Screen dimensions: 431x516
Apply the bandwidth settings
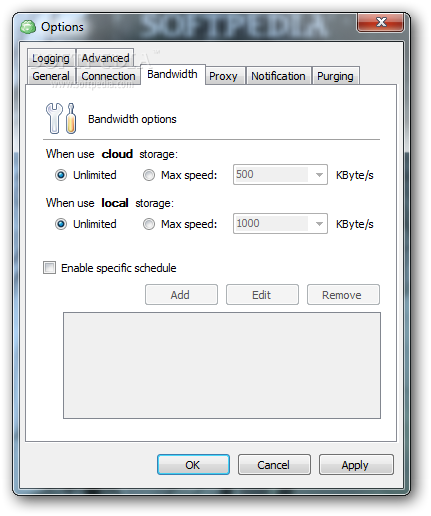(x=356, y=465)
